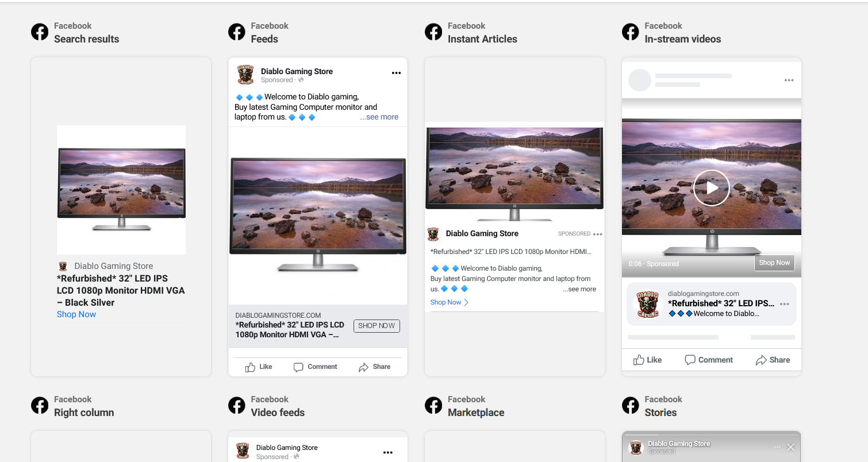Click Share icon in In-stream videos preview
The height and width of the screenshot is (462, 868).
pyautogui.click(x=761, y=360)
